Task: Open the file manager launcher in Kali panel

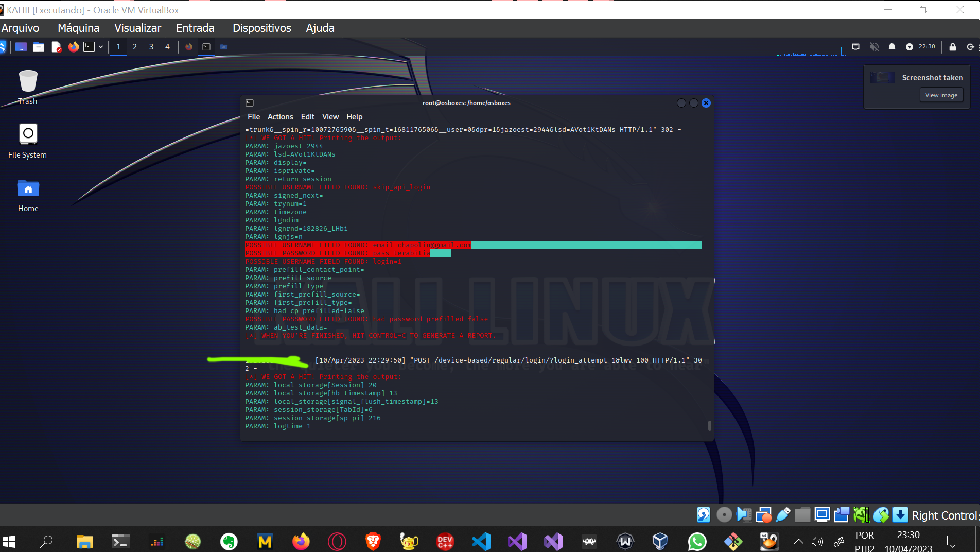Action: 39,47
